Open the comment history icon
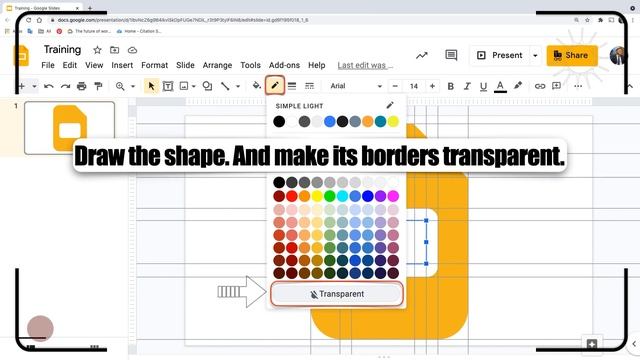Image resolution: width=640 pixels, height=360 pixels. click(451, 55)
